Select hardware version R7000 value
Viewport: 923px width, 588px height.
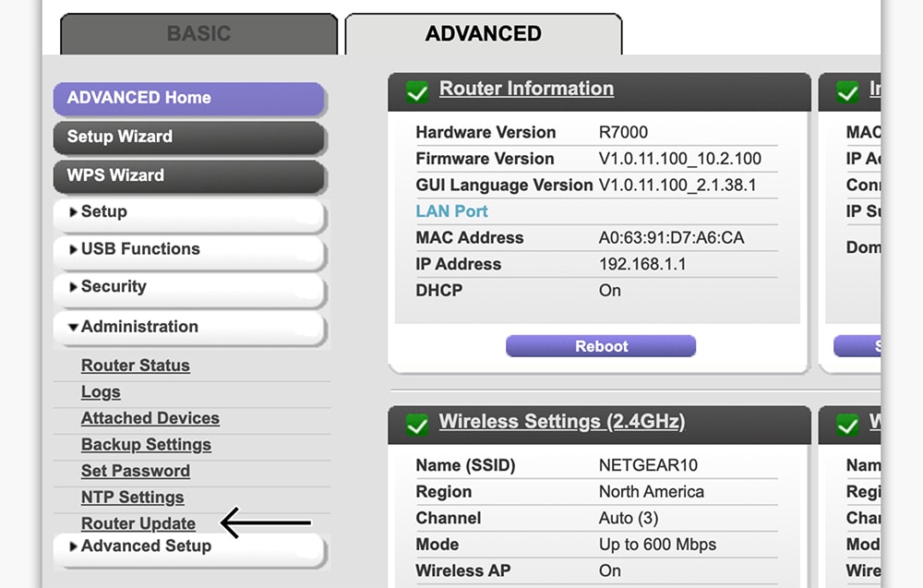pyautogui.click(x=623, y=132)
